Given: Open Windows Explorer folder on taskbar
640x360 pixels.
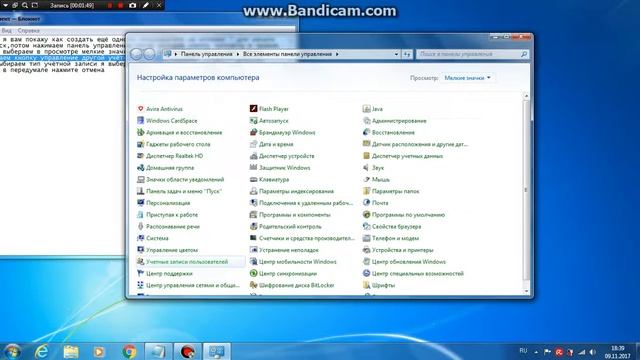Looking at the screenshot, I should point(71,351).
